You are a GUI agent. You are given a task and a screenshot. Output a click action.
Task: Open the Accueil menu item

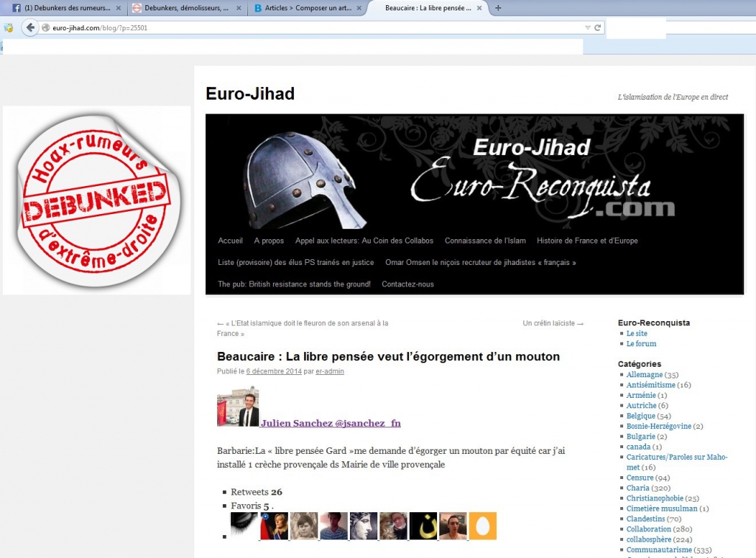pyautogui.click(x=230, y=241)
